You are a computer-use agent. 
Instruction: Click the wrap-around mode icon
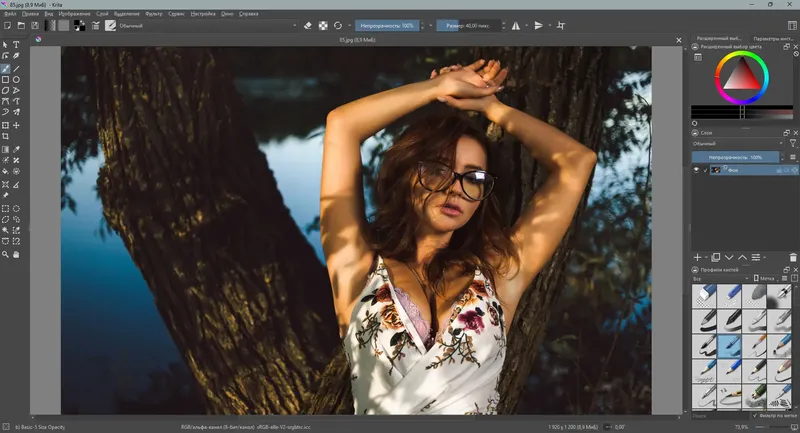(x=560, y=25)
